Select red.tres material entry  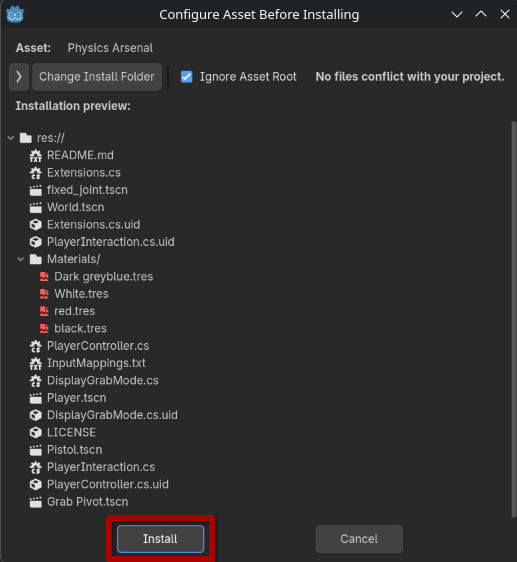[75, 311]
